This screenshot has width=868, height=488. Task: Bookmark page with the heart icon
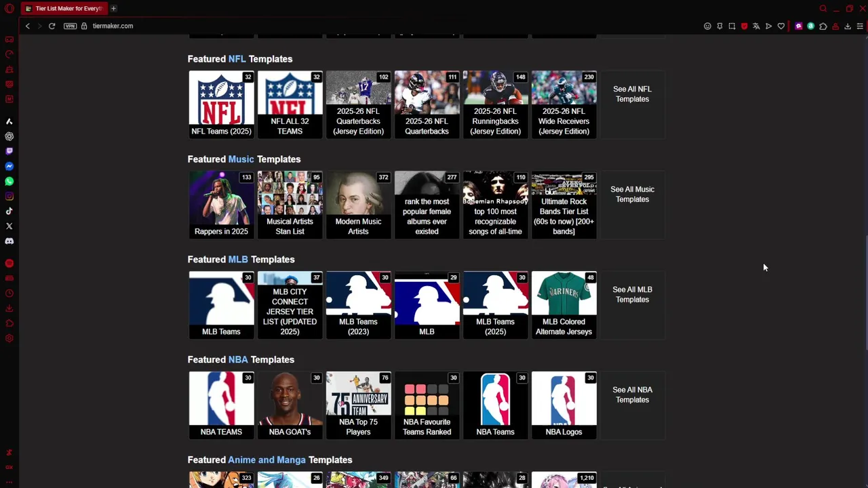tap(781, 26)
